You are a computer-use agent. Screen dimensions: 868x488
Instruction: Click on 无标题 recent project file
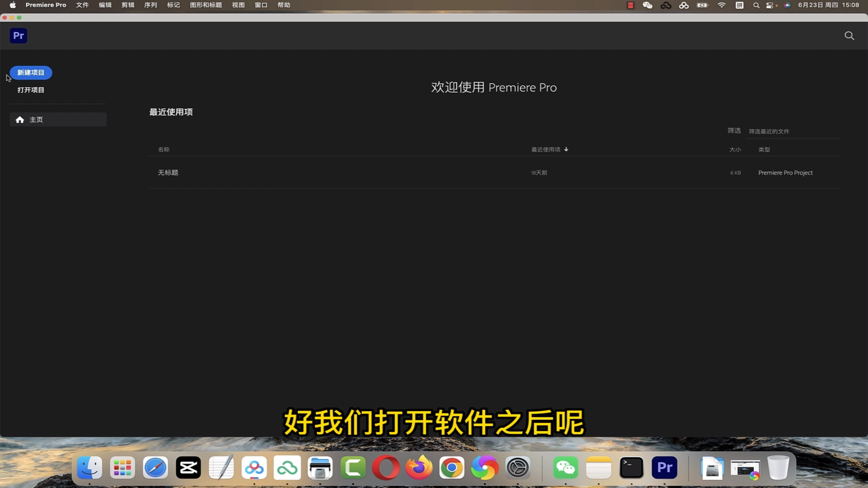coord(167,172)
